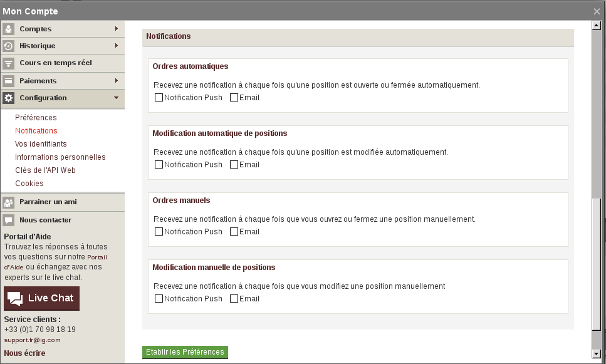606x364 pixels.
Task: Click the support.fr@ig.com email link
Action: point(32,340)
